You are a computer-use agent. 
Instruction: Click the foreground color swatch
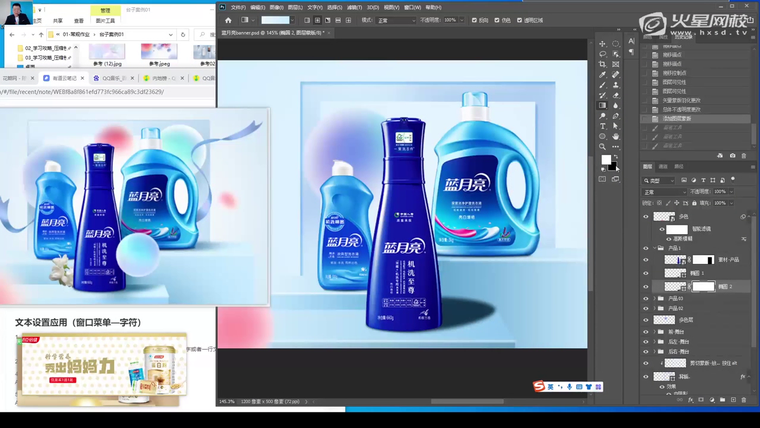pyautogui.click(x=605, y=160)
